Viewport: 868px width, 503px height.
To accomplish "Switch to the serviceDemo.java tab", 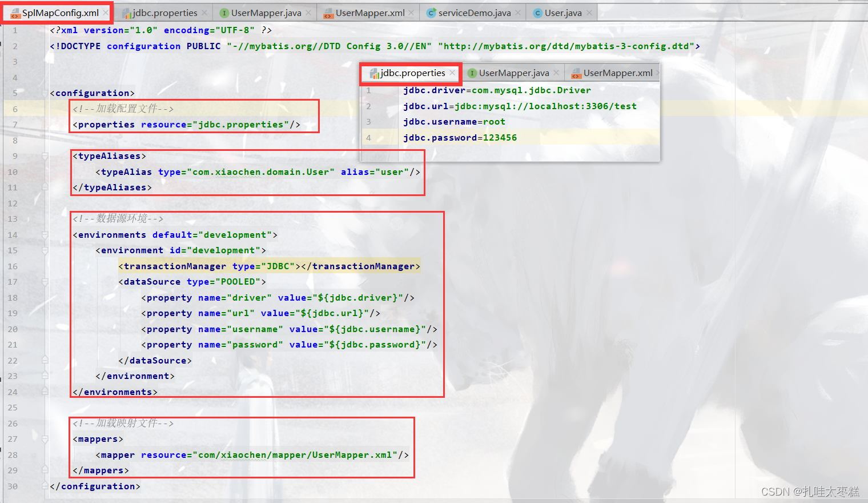I will (473, 13).
